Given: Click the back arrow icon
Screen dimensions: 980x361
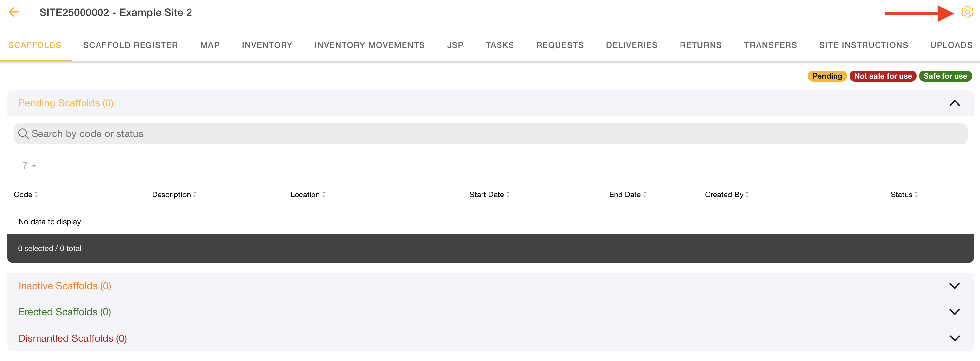Looking at the screenshot, I should click(x=14, y=12).
